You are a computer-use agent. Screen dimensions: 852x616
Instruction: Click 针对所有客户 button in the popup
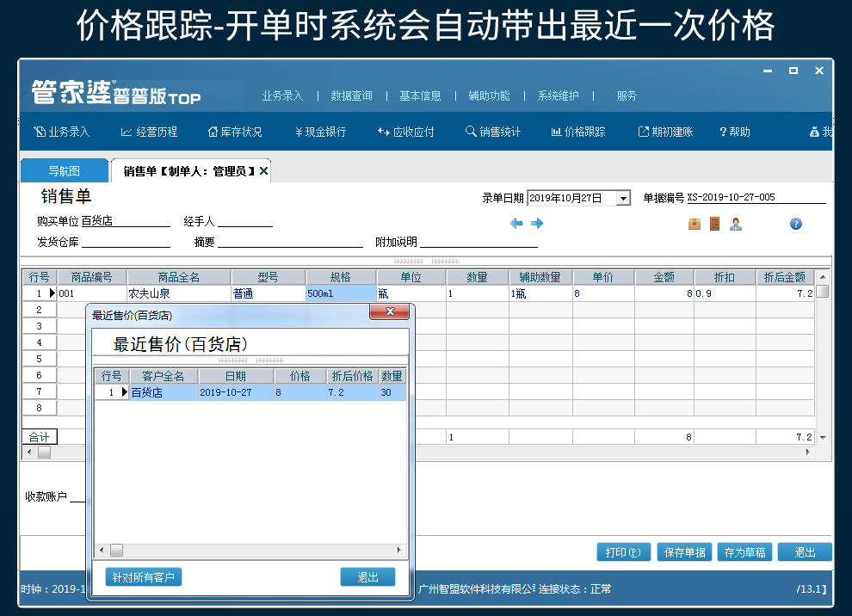pos(144,577)
